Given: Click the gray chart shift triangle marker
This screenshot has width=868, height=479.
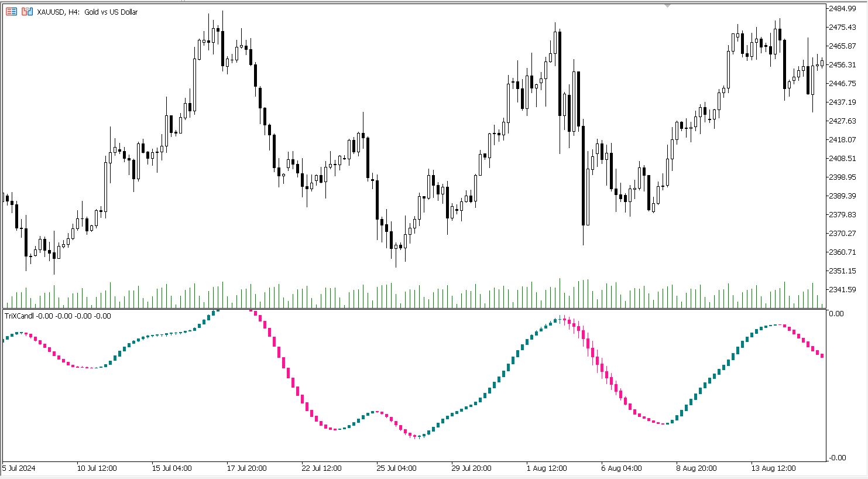Looking at the screenshot, I should (668, 5).
